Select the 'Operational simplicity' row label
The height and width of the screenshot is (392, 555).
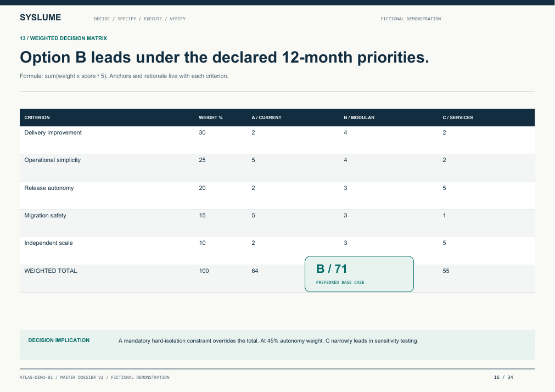pyautogui.click(x=52, y=160)
